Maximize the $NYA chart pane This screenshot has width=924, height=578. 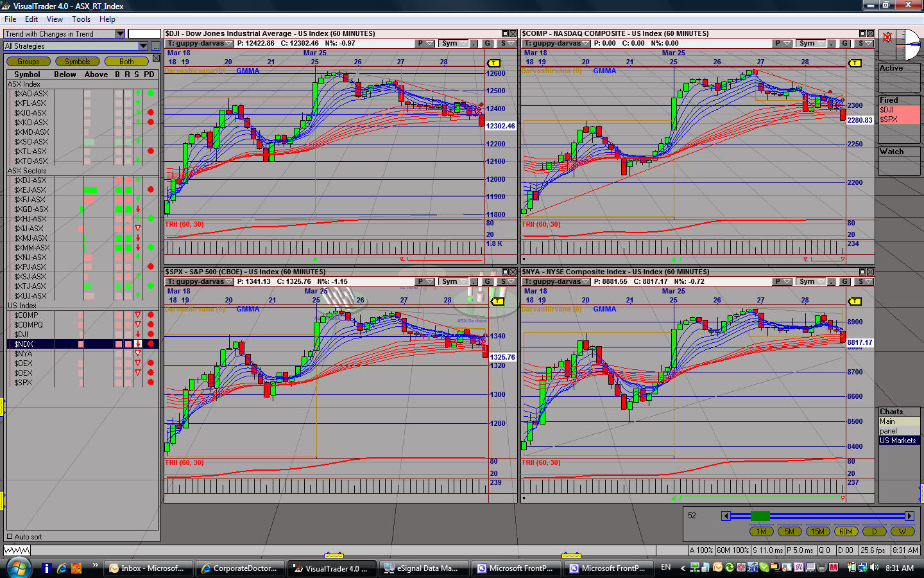[862, 272]
